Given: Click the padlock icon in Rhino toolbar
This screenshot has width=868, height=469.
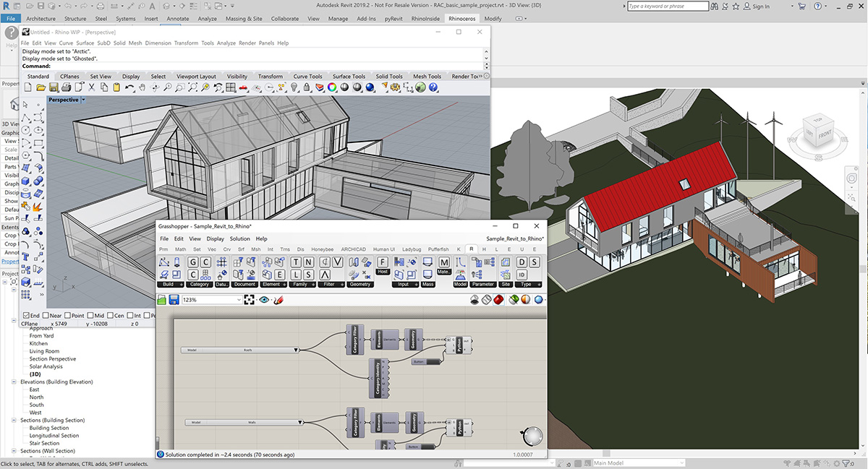Looking at the screenshot, I should (307, 87).
